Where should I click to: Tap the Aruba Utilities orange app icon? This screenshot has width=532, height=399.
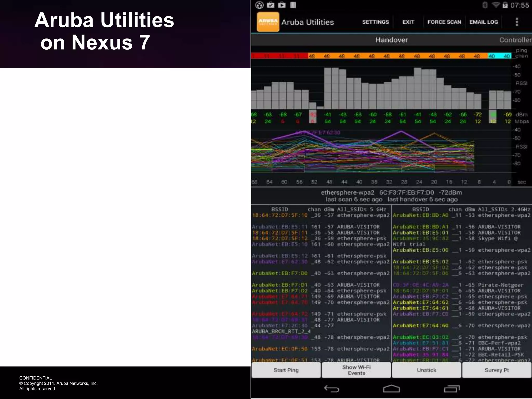pyautogui.click(x=268, y=22)
